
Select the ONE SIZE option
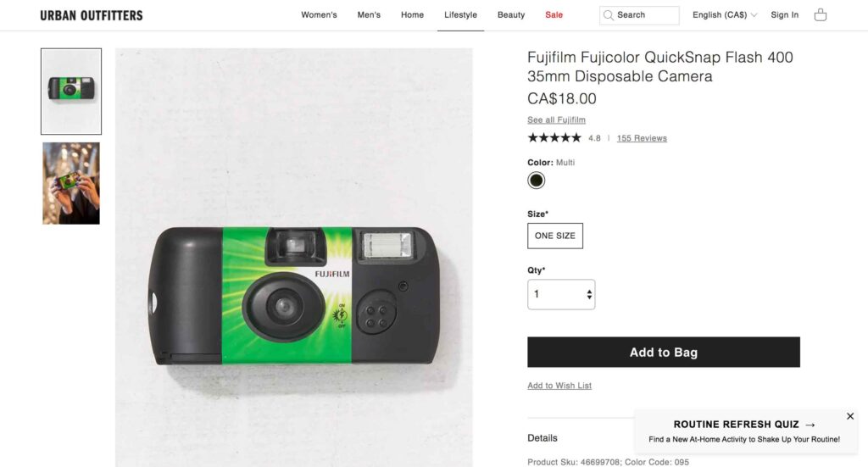pos(554,236)
